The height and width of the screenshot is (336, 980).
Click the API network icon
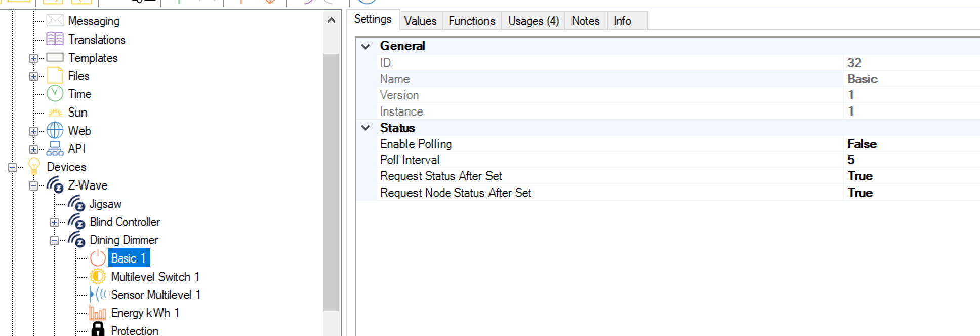pyautogui.click(x=55, y=148)
